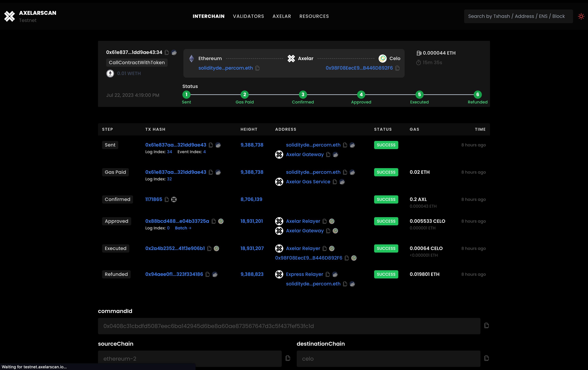The image size is (588, 370).
Task: Copy the sourceChain value
Action: point(288,358)
